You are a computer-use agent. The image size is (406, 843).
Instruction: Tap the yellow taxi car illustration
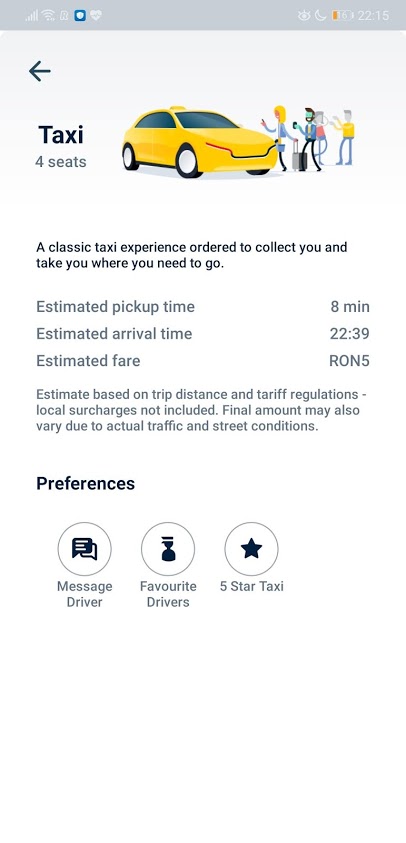pos(200,141)
